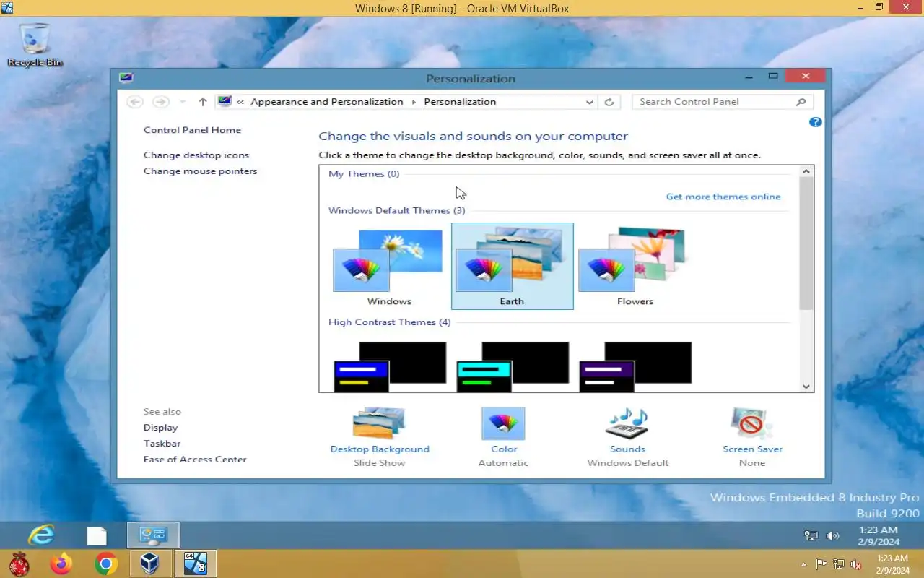Open Change desktop icons link
924x578 pixels.
tap(196, 155)
